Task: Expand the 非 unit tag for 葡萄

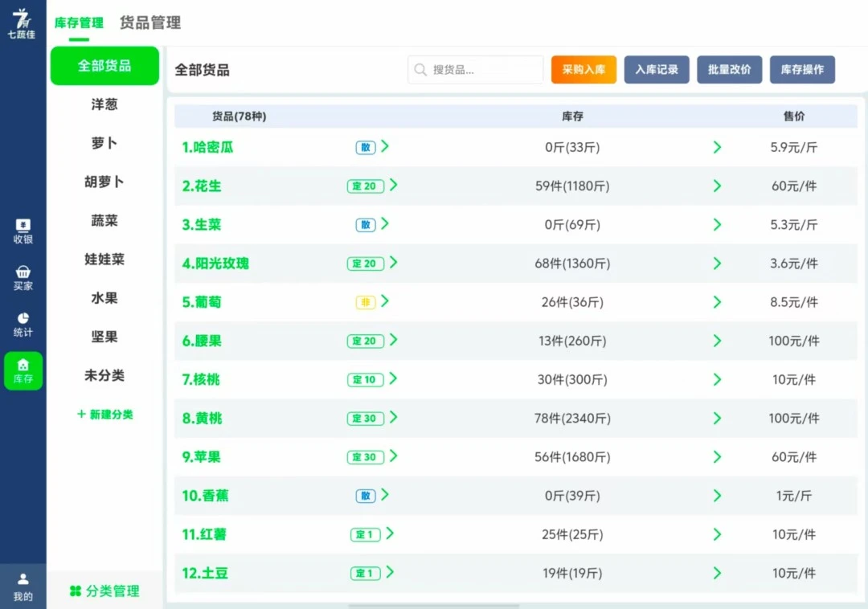Action: [372, 302]
